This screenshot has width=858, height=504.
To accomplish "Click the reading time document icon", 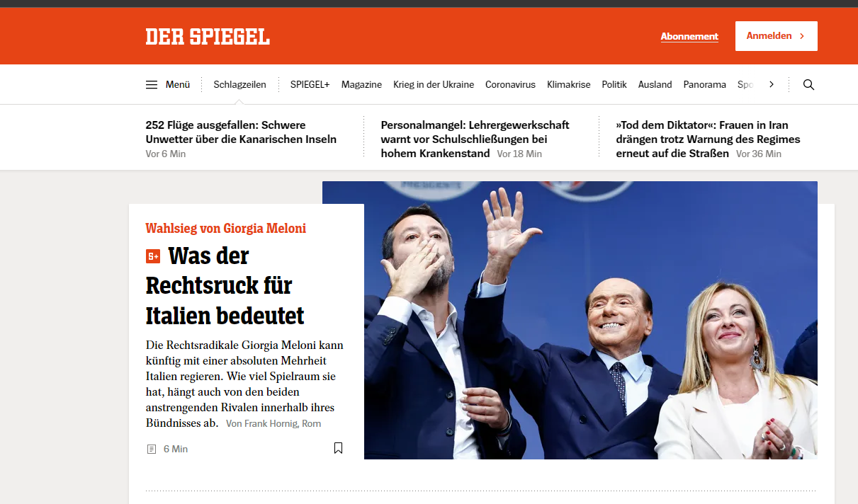I will (151, 449).
